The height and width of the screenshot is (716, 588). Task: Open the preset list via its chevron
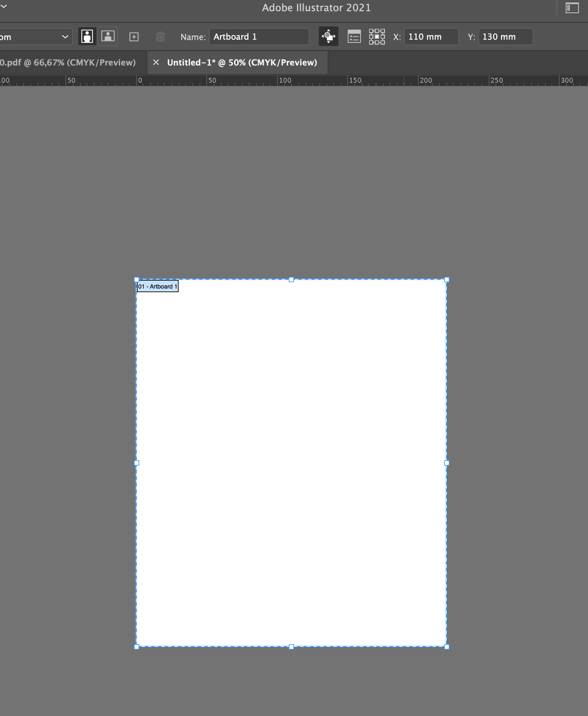coord(65,36)
